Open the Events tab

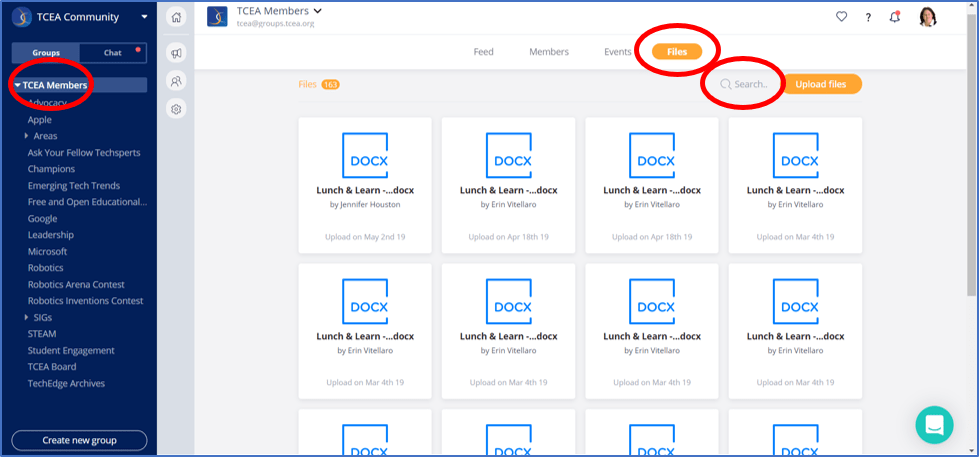pyautogui.click(x=617, y=52)
